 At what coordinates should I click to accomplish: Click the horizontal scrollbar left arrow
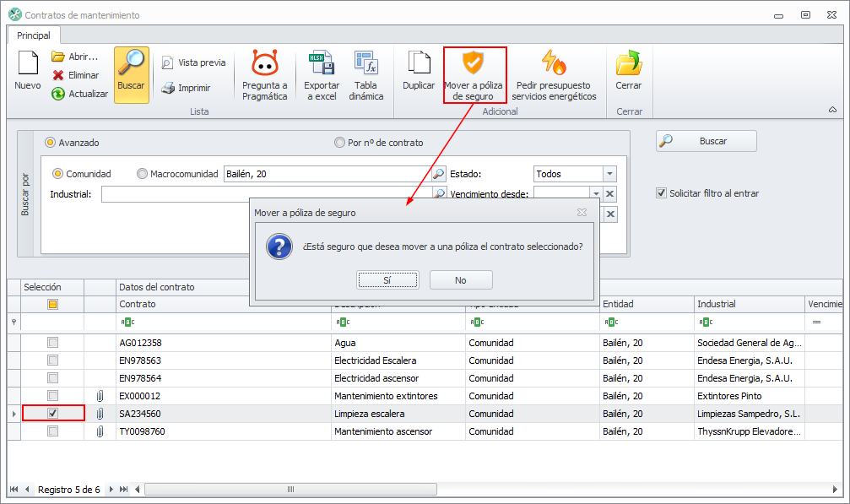coord(137,490)
